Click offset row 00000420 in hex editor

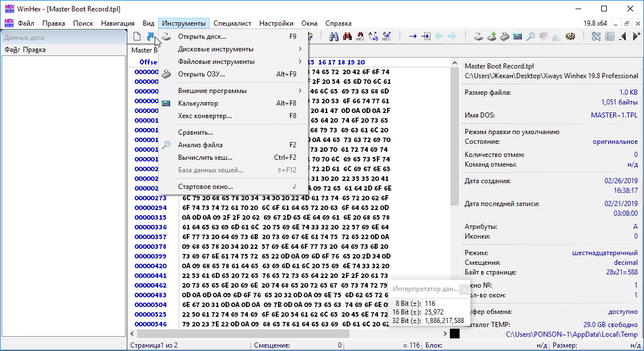coord(151,266)
